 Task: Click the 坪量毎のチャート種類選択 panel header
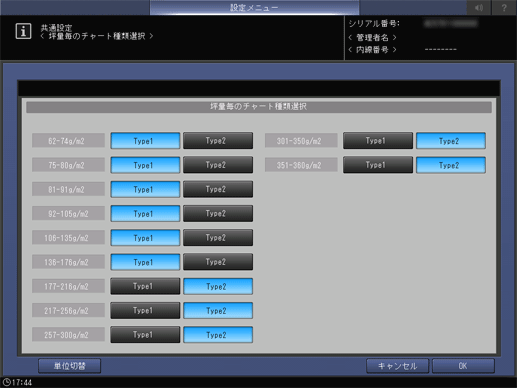pos(259,107)
